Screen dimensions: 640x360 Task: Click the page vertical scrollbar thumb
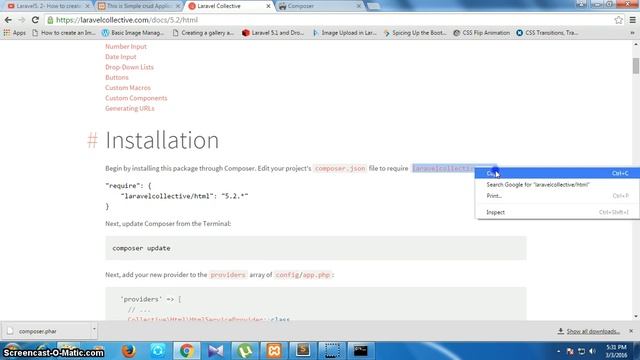click(x=636, y=66)
